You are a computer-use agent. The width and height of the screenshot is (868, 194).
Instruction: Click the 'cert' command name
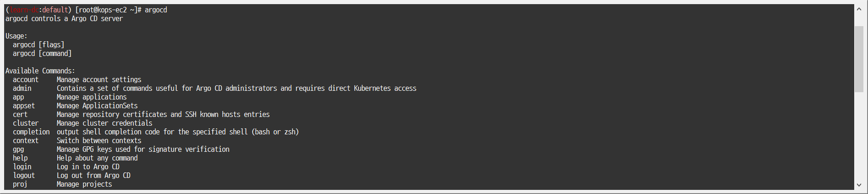20,115
